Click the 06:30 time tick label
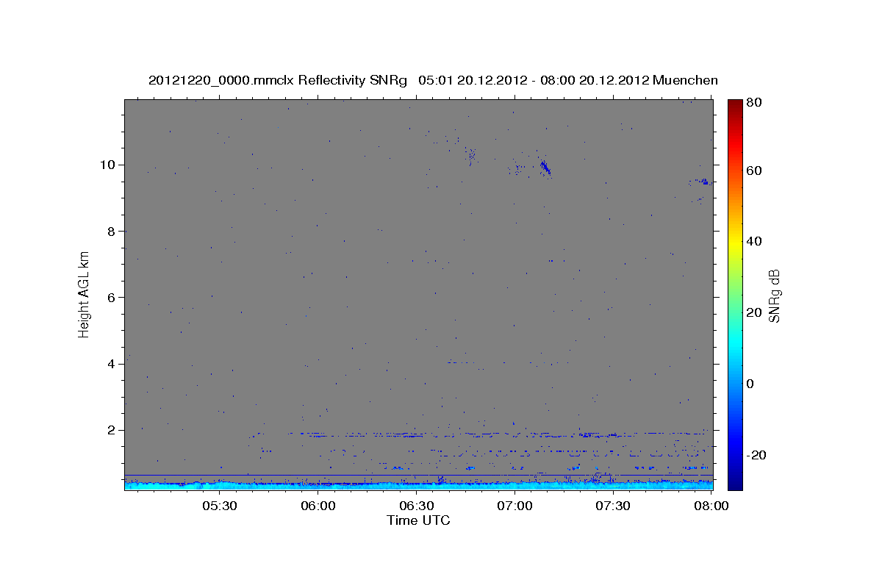Image resolution: width=882 pixels, height=588 pixels. coord(417,506)
